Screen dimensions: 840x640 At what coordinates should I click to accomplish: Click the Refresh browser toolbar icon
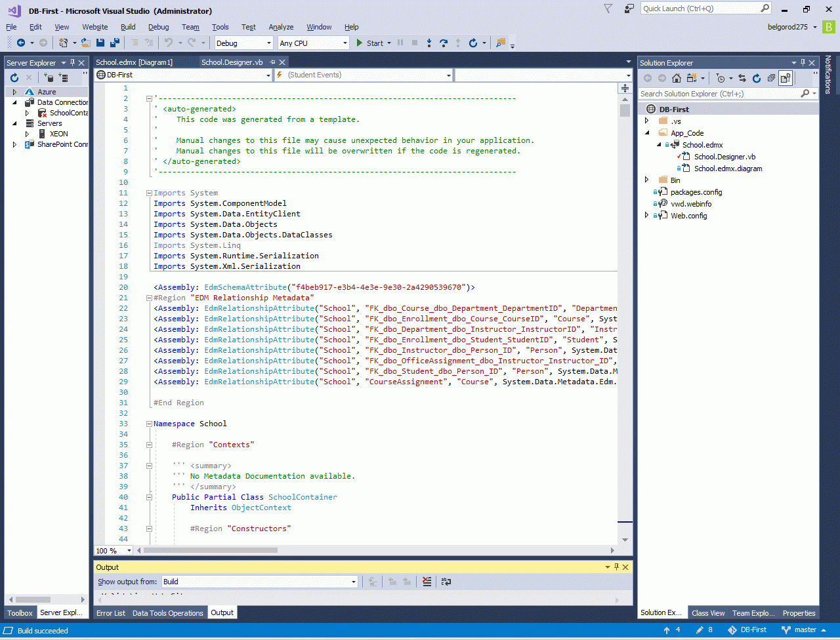473,43
